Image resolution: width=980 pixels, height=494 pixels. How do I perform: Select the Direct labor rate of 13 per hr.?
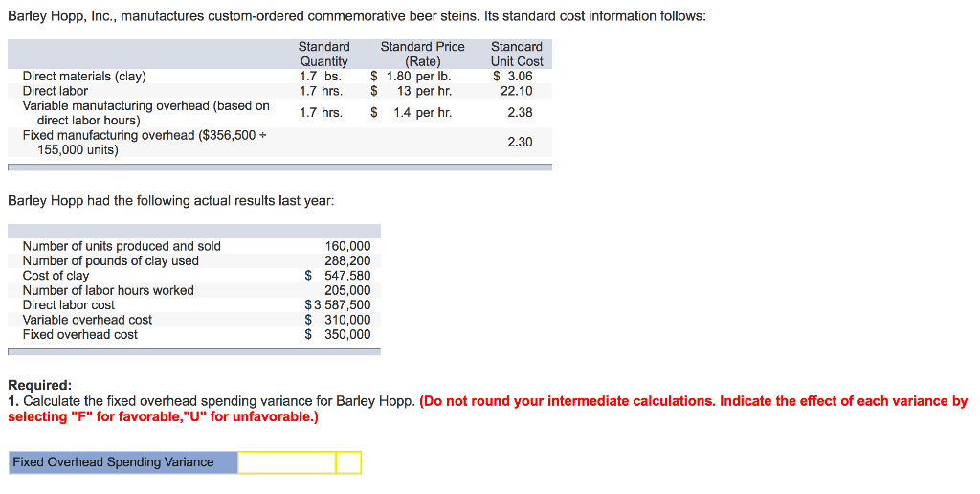click(x=412, y=91)
